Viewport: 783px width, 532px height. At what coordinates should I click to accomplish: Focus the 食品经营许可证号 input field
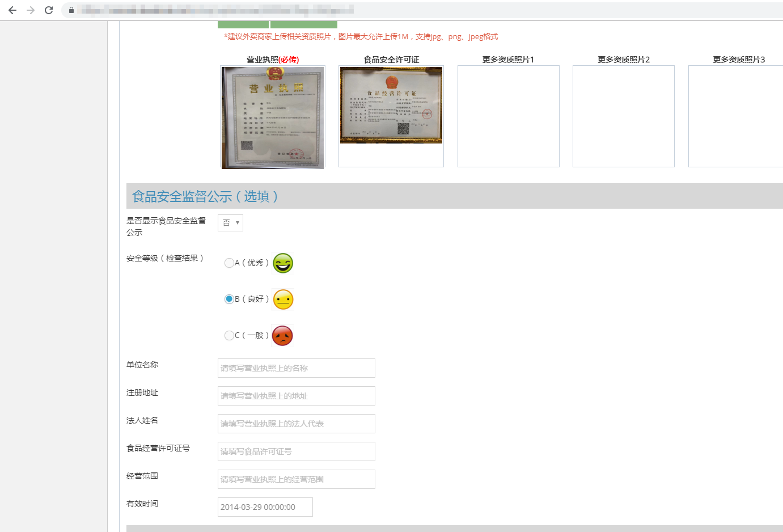point(297,451)
